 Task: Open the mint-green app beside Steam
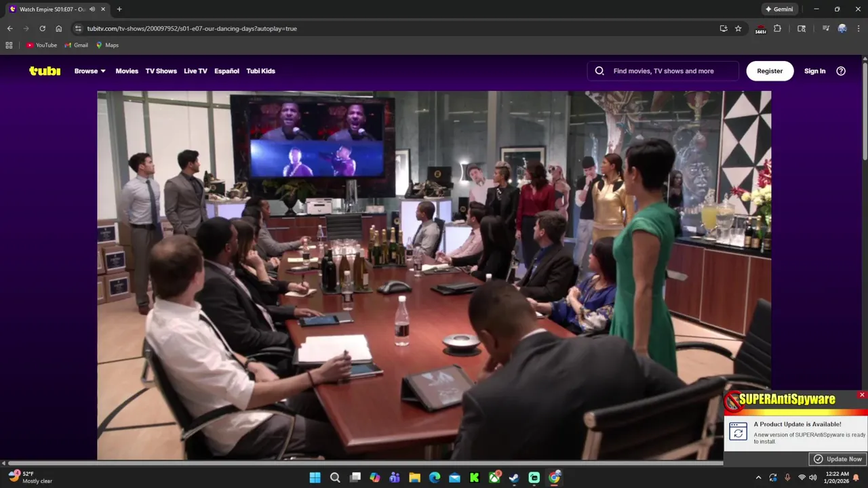pos(534,478)
